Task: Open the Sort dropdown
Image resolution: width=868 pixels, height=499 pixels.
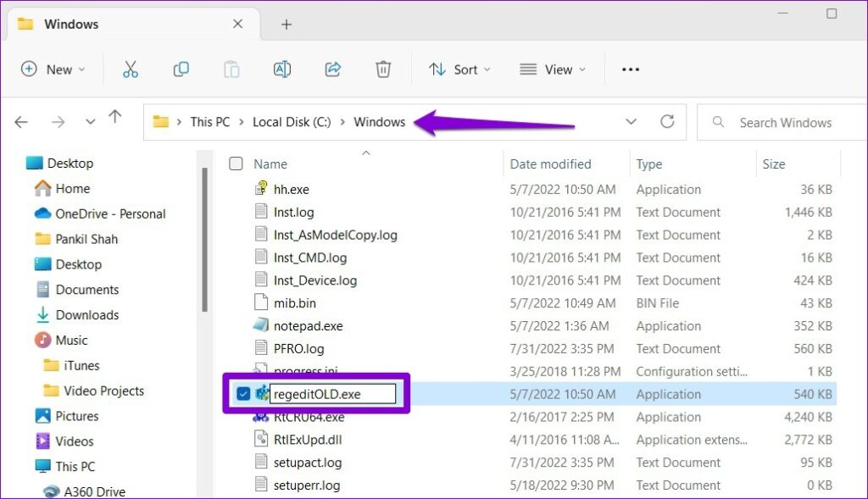Action: 459,69
